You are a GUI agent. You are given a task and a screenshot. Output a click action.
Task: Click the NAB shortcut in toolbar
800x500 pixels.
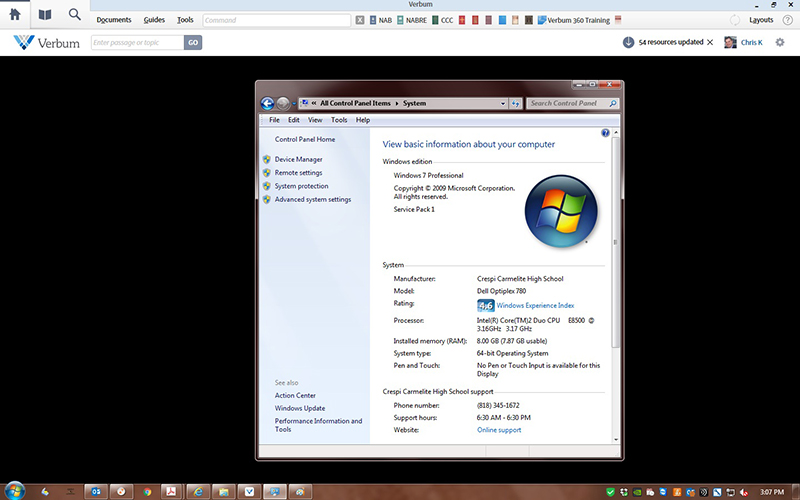click(x=383, y=20)
